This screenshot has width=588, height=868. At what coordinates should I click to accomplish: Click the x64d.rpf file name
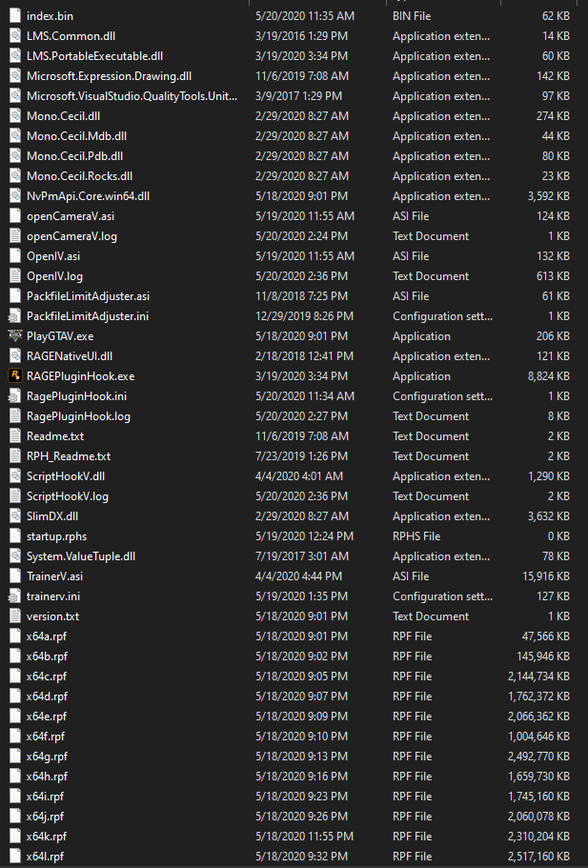coord(47,696)
